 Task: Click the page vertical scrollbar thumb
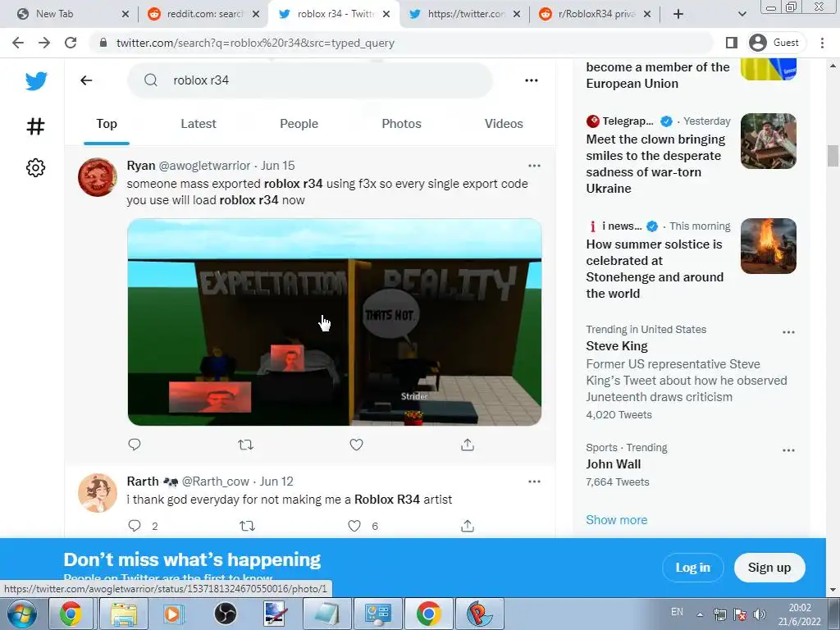pyautogui.click(x=833, y=156)
